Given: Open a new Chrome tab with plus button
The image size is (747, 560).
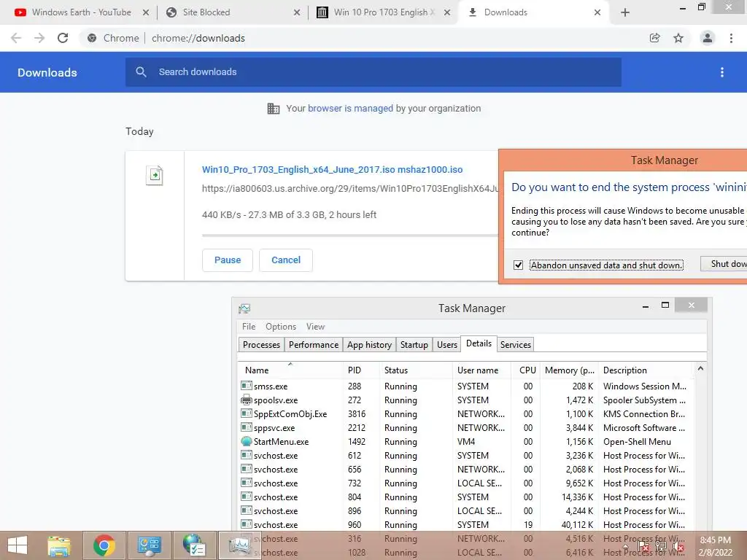Looking at the screenshot, I should (x=625, y=12).
